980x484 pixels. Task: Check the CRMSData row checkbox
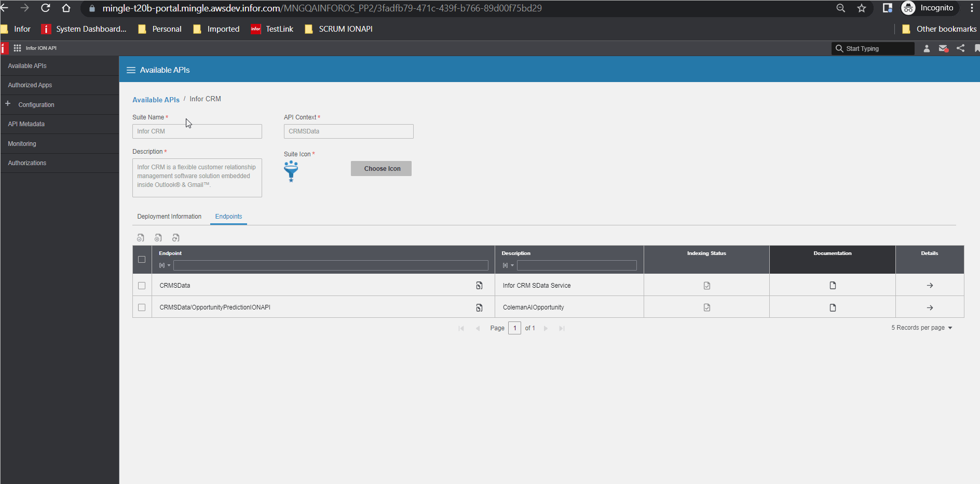(x=142, y=286)
